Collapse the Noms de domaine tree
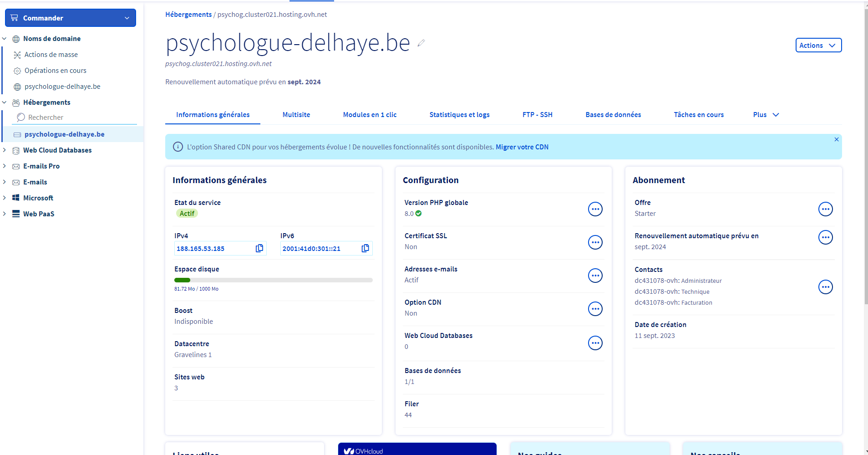 [x=5, y=39]
